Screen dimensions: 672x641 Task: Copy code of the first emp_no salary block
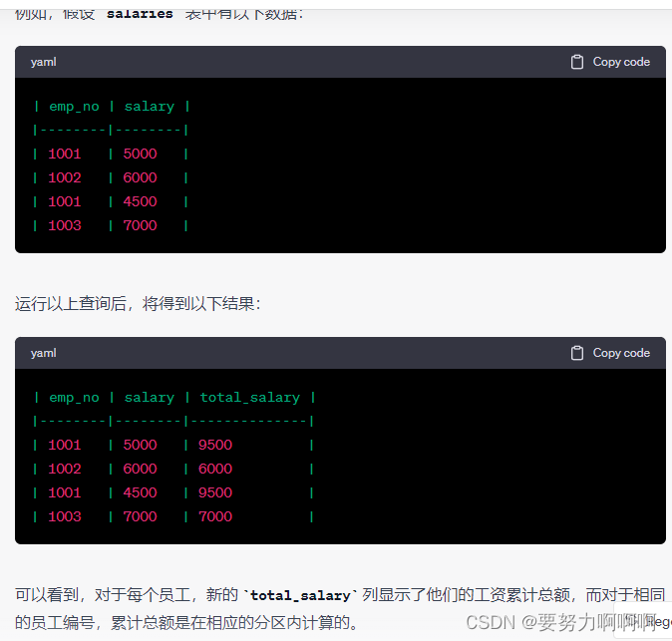pos(610,62)
